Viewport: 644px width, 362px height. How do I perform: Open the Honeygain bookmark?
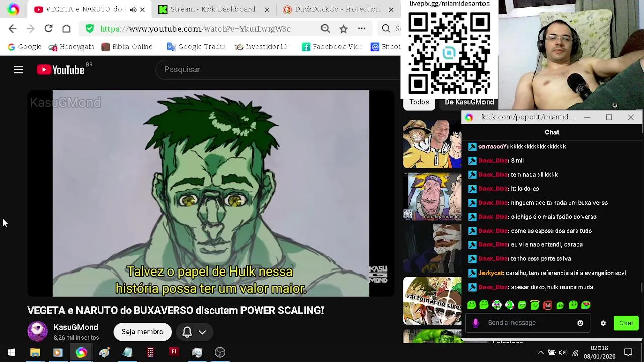[71, 47]
